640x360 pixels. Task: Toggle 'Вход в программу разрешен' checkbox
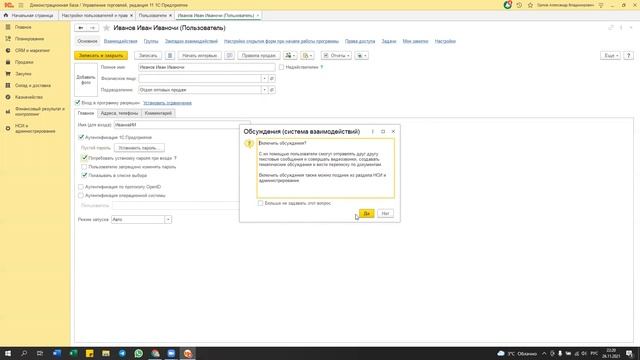78,102
